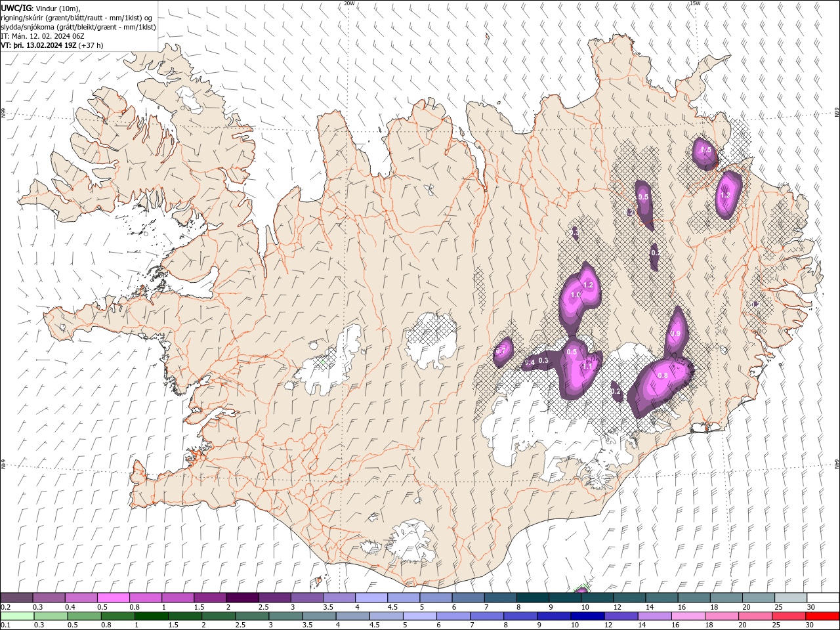Click the "UWC/IG" title text
The height and width of the screenshot is (630, 840).
[x=16, y=7]
